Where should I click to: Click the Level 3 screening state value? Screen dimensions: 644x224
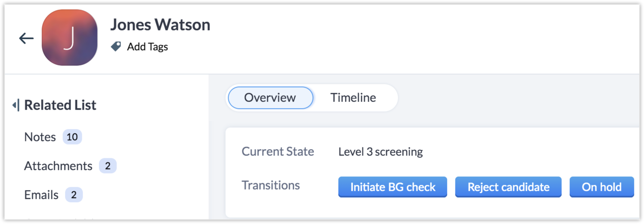pyautogui.click(x=381, y=152)
